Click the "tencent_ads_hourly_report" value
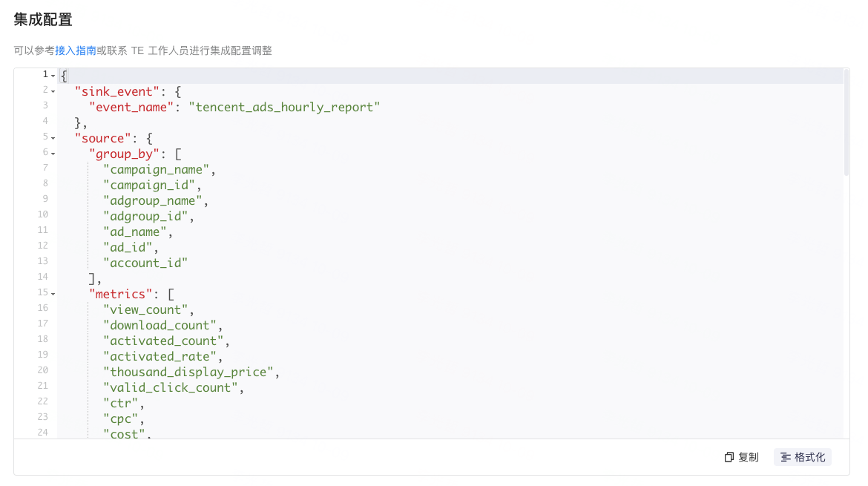The image size is (868, 486). point(284,107)
